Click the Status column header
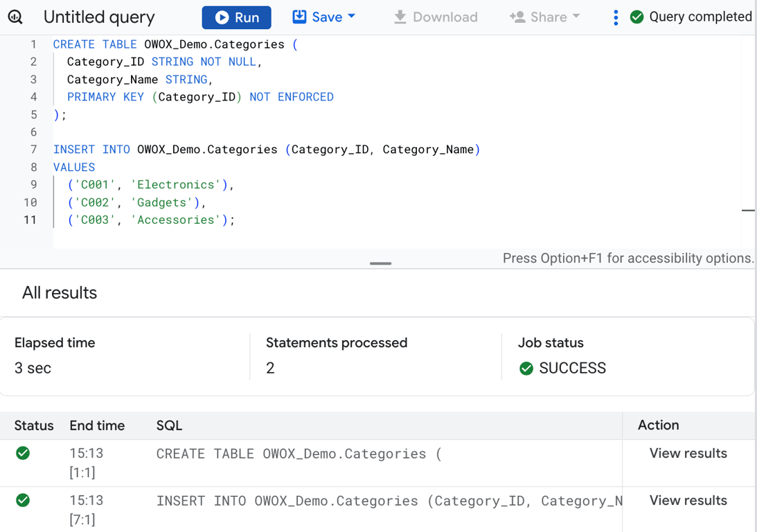Viewport: 757px width, 532px height. point(34,425)
